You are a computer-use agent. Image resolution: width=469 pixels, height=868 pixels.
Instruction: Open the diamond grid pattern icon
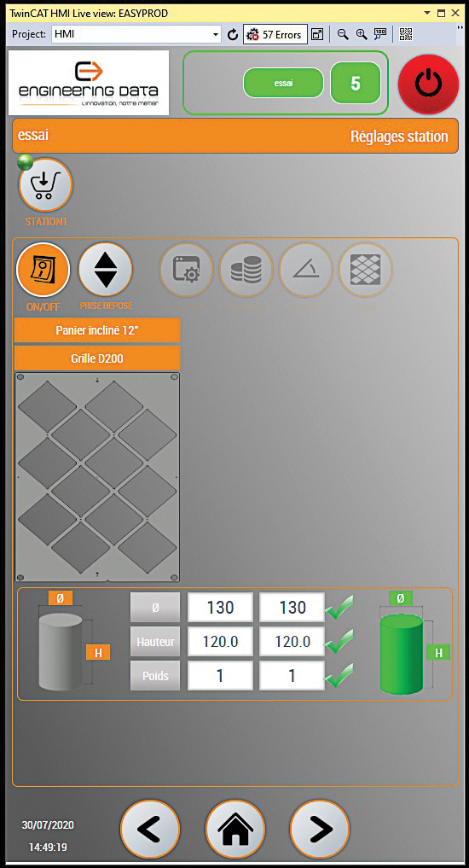pos(366,271)
